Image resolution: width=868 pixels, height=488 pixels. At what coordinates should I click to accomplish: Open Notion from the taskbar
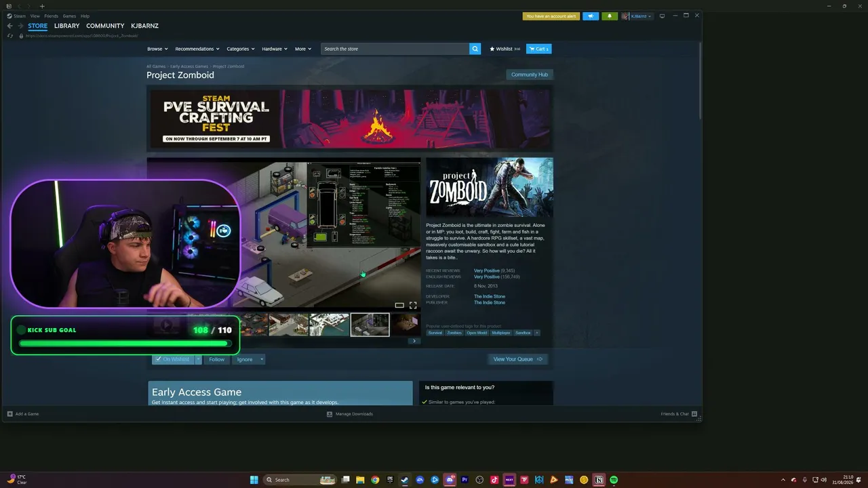point(599,480)
